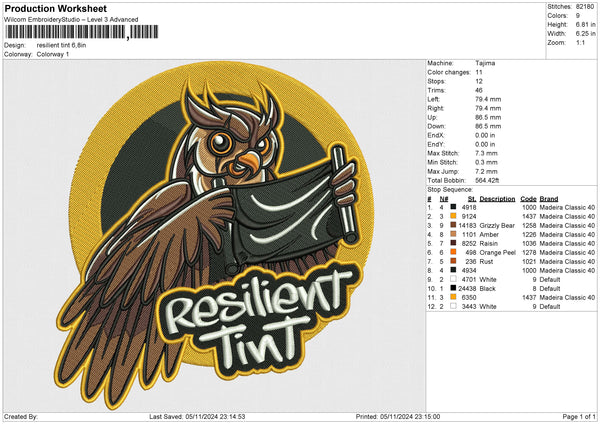Select the Zoom value 1:1

[580, 43]
